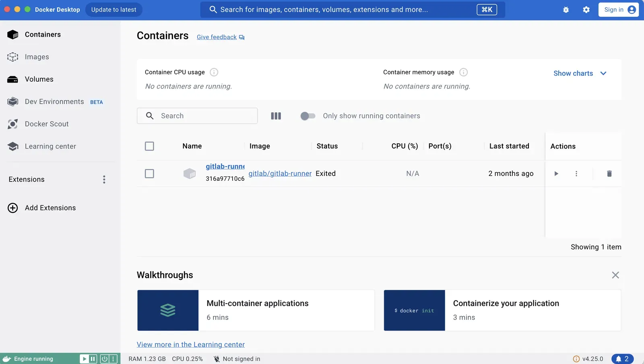The height and width of the screenshot is (364, 644).
Task: Start the gitlab-runner container with play icon
Action: [556, 174]
